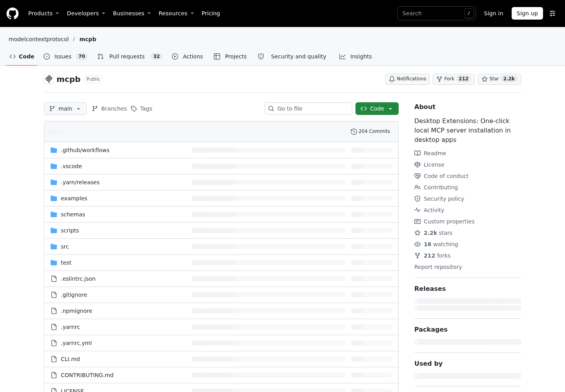
Task: Open the examples folder
Action: click(74, 198)
